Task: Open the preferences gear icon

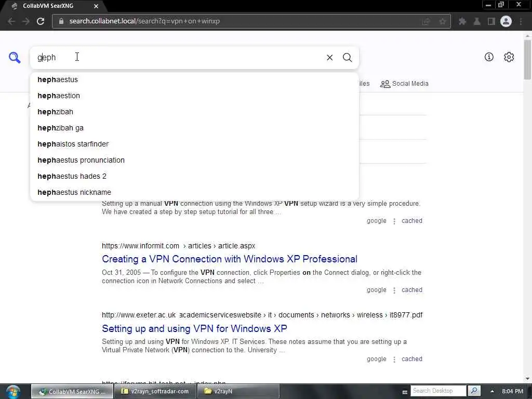Action: pos(509,57)
